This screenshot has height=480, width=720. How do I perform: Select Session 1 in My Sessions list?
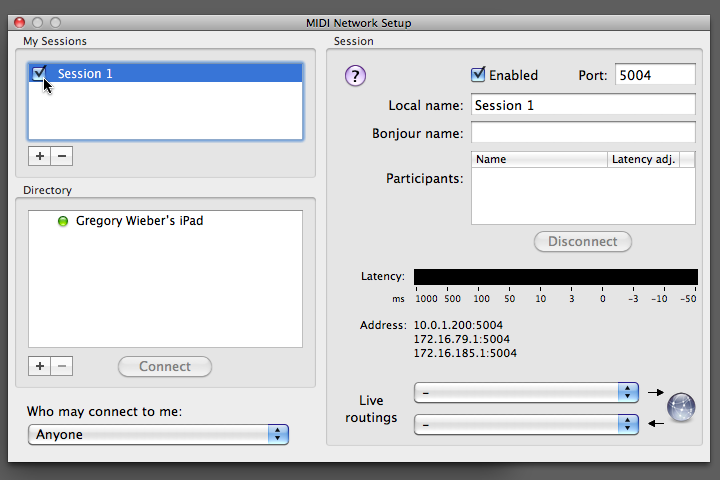[86, 74]
